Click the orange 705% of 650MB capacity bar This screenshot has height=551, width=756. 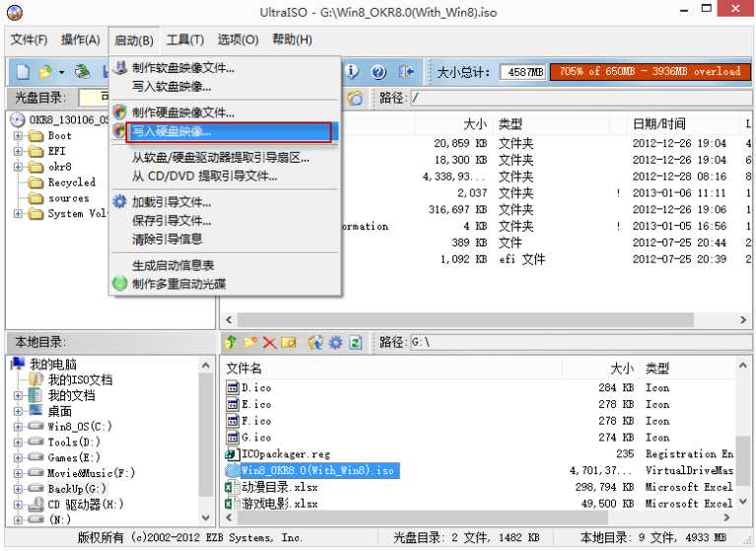coord(650,71)
